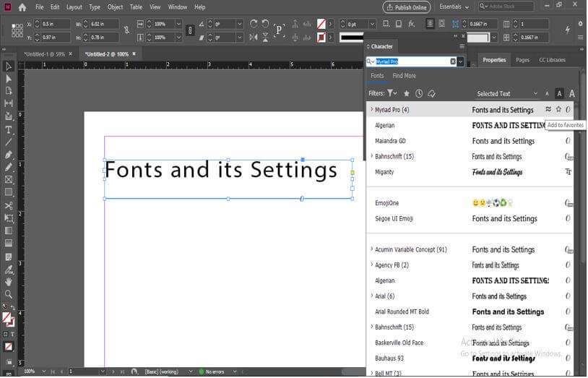Select the Scissors tool

9,205
